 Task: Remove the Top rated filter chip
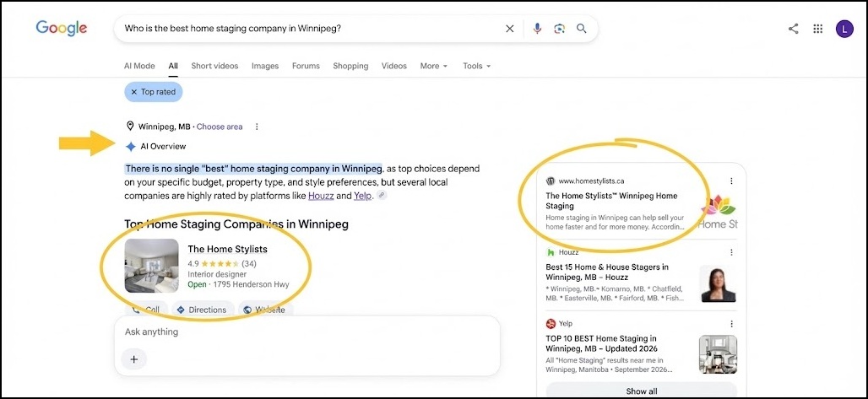[154, 92]
